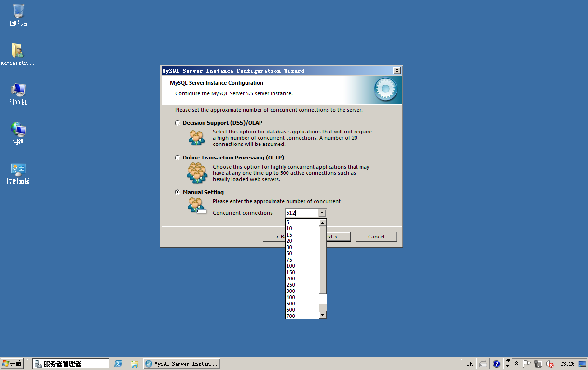Open Windows Explorer folder taskbar icon

click(135, 364)
